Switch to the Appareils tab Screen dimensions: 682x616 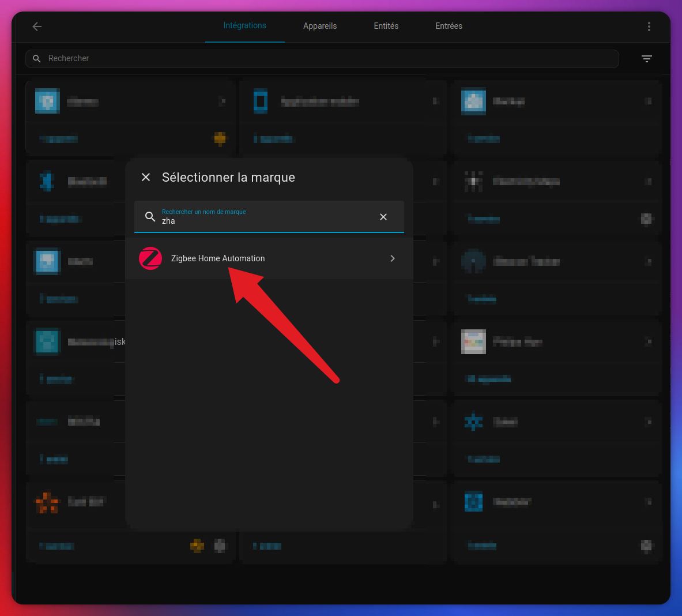(320, 26)
